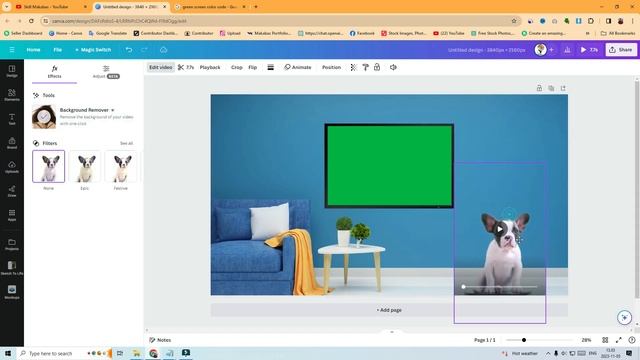Viewport: 640px width, 360px height.
Task: Go to Canva Home
Action: 33,50
